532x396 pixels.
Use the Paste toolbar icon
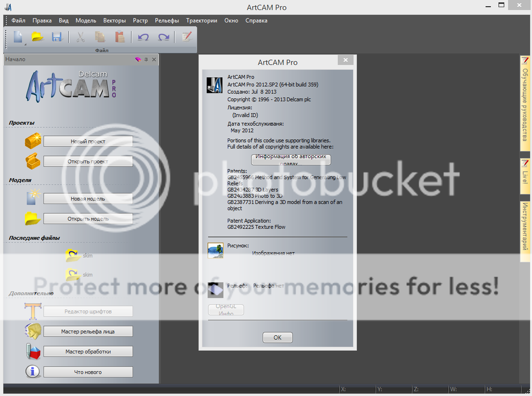pyautogui.click(x=120, y=37)
